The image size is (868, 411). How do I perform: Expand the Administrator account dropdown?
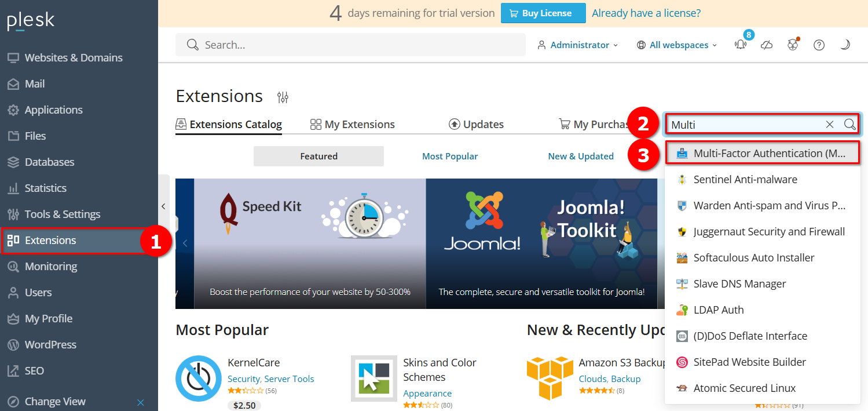pos(577,45)
